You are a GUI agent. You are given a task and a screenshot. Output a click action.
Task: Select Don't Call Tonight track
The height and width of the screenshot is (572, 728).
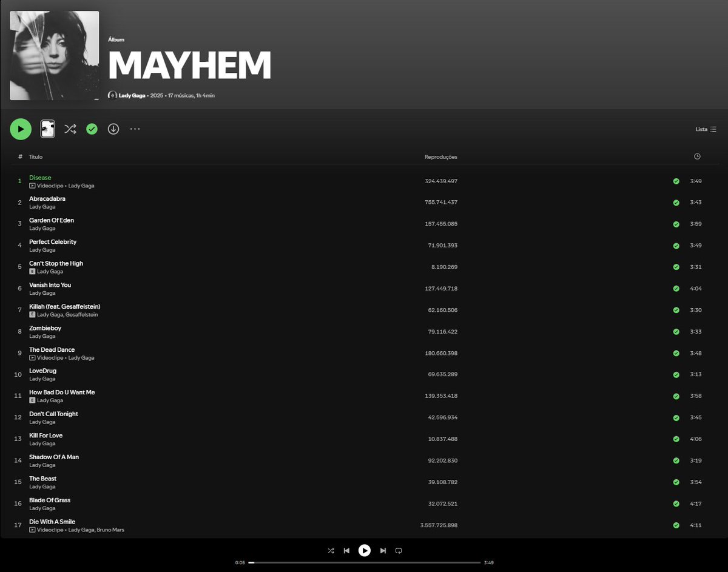(54, 414)
